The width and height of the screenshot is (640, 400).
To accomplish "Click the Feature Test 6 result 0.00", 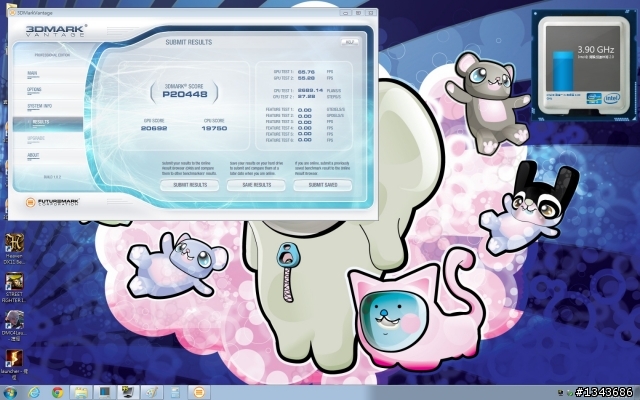I will coord(304,140).
